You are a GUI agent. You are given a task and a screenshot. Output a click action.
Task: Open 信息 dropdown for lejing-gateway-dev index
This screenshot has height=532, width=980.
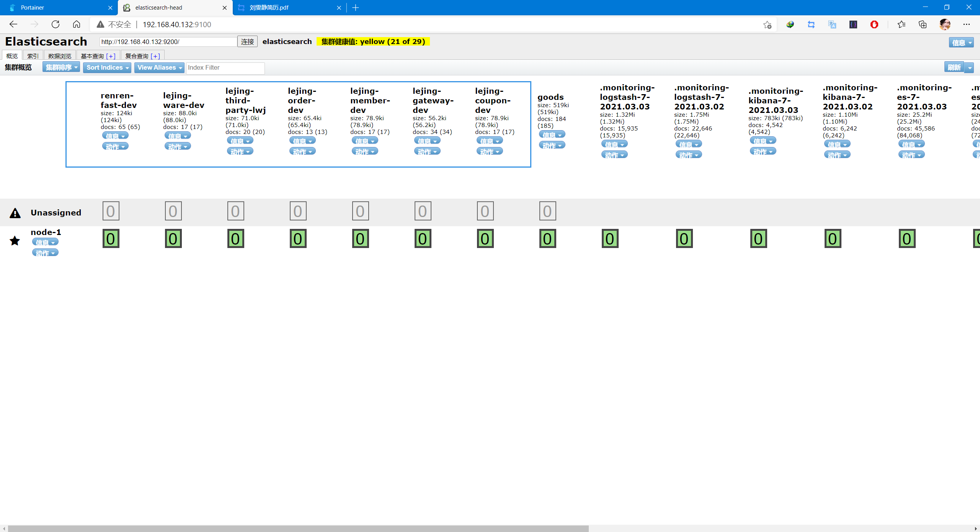[427, 141]
